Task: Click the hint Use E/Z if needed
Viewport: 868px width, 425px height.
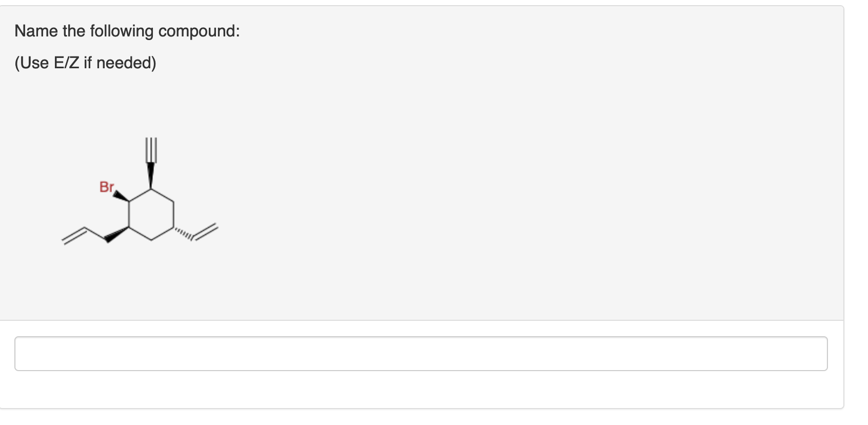Action: [x=85, y=63]
